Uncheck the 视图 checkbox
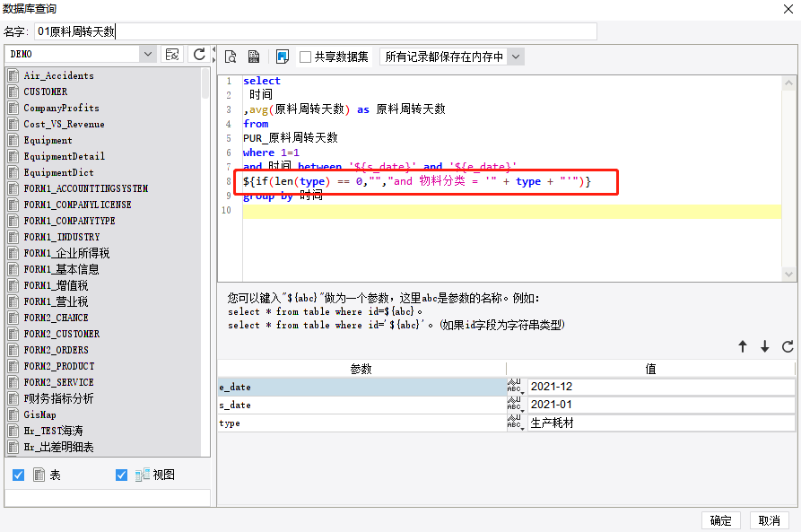This screenshot has width=801, height=532. [122, 475]
